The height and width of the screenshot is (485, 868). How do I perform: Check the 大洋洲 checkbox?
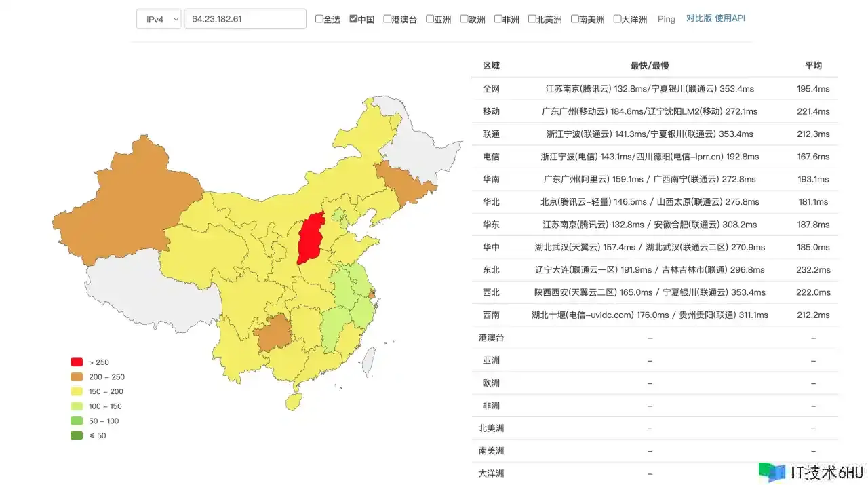coord(617,19)
